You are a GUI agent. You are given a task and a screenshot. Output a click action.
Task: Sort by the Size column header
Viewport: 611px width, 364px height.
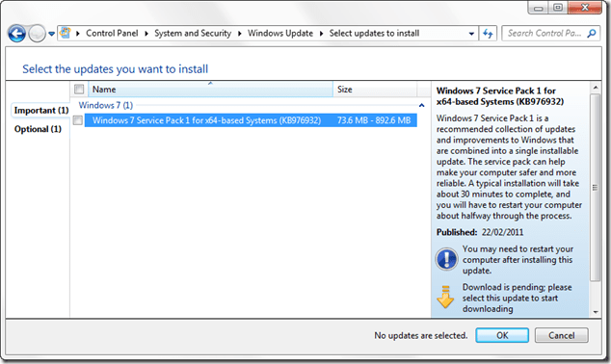(375, 90)
